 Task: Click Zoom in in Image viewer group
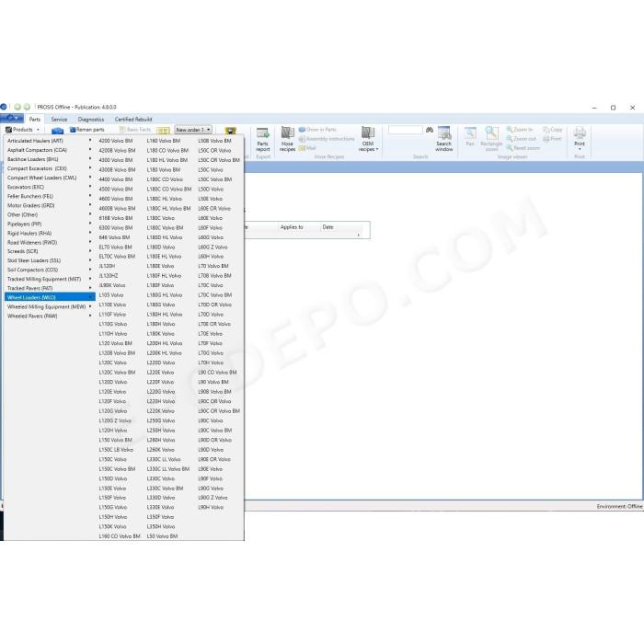click(x=520, y=130)
